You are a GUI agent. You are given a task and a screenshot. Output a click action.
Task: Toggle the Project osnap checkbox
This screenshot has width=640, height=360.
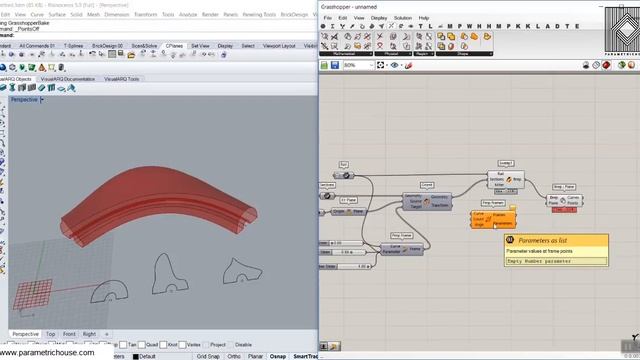coord(206,345)
